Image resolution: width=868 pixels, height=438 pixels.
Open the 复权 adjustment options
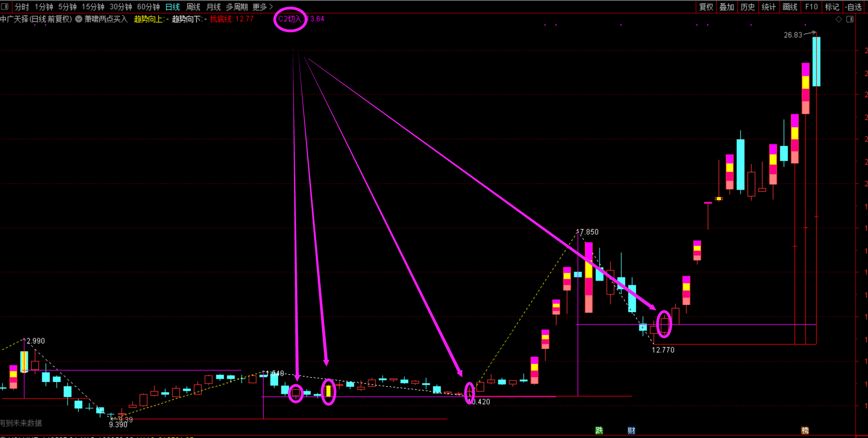point(706,7)
